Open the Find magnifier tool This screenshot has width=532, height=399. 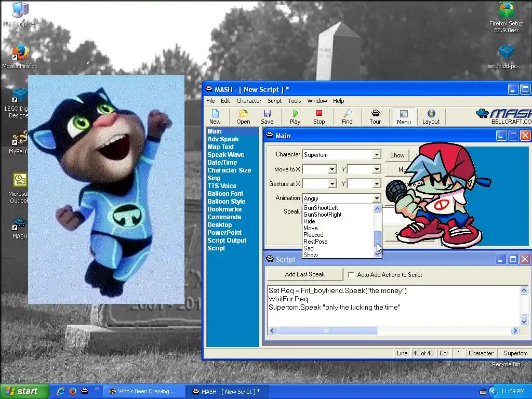[347, 117]
